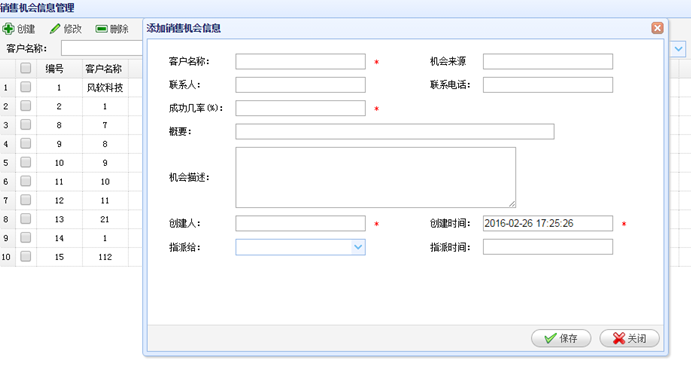
Task: Select the cell with customer name 21
Action: coord(105,219)
